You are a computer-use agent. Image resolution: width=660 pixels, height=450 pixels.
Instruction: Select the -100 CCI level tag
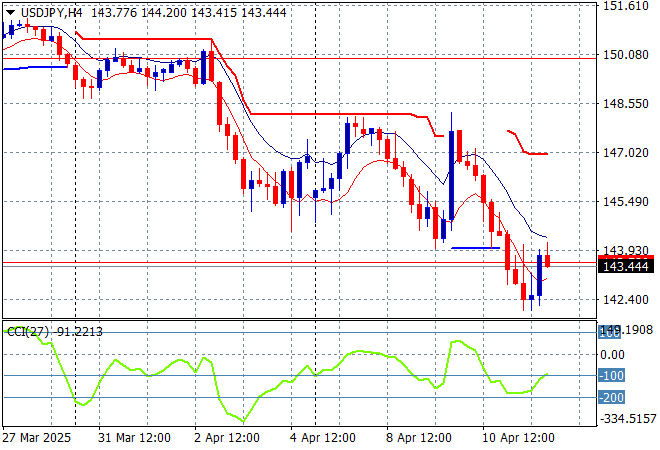[x=611, y=376]
